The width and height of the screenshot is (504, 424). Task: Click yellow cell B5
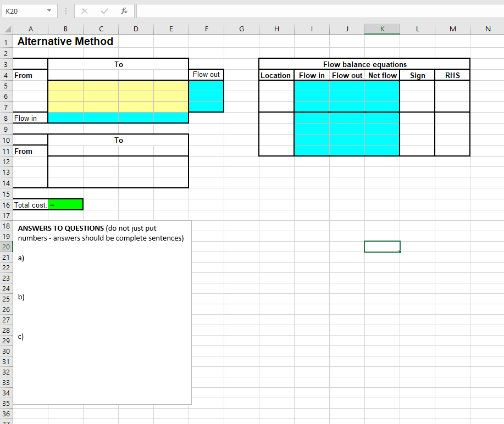pos(65,86)
